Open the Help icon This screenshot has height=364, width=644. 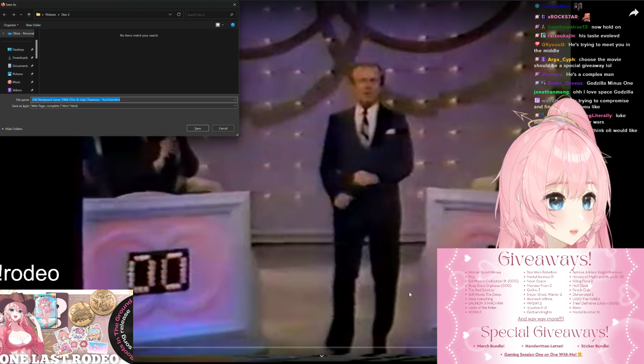233,25
